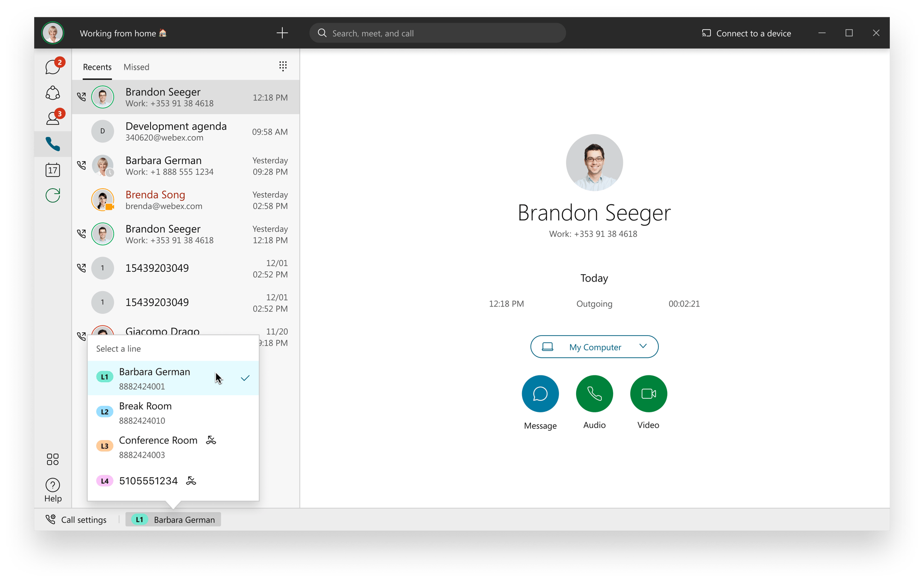The height and width of the screenshot is (582, 924).
Task: Click the Message round button
Action: [540, 394]
